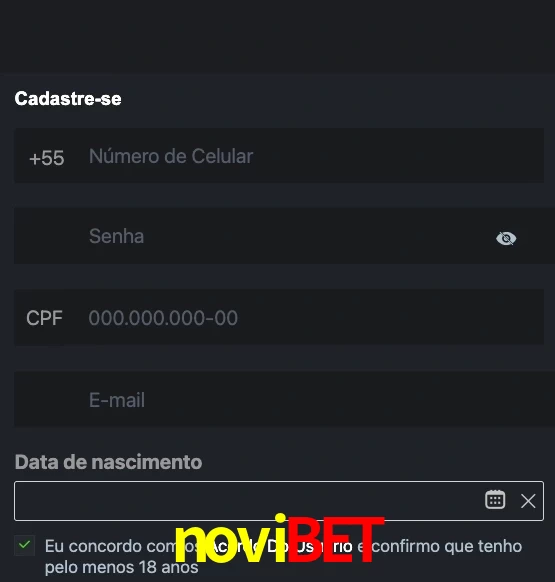This screenshot has height=582, width=555.
Task: Clear the birth date with the X icon
Action: click(528, 501)
